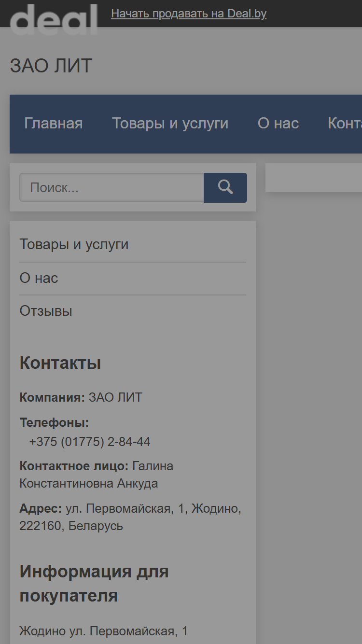Viewport: 362px width, 644px height.
Task: Focus the Поиск... search field
Action: [x=111, y=188]
